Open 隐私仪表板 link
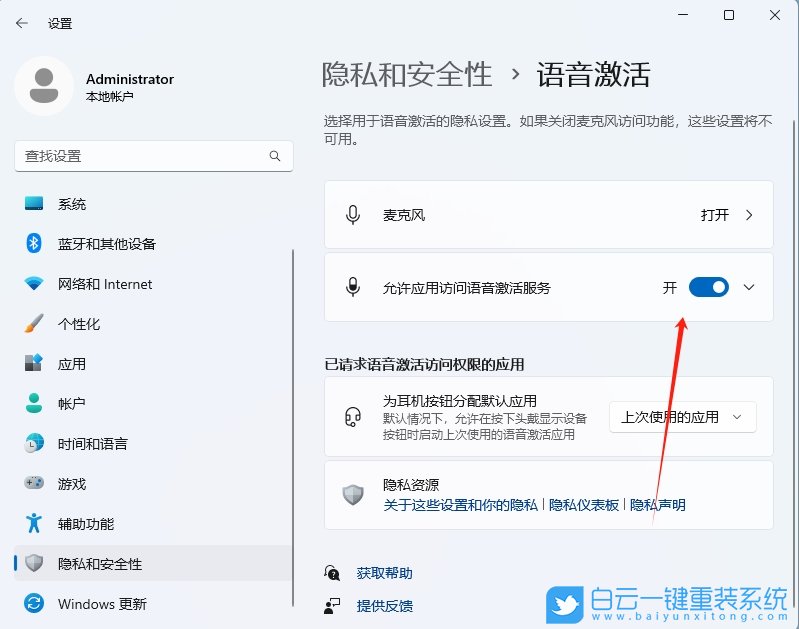 pyautogui.click(x=584, y=505)
